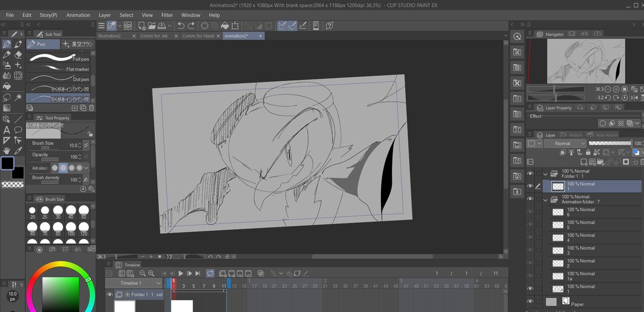Select the Pen tool in the tool palette
The height and width of the screenshot is (312, 644).
point(7,44)
